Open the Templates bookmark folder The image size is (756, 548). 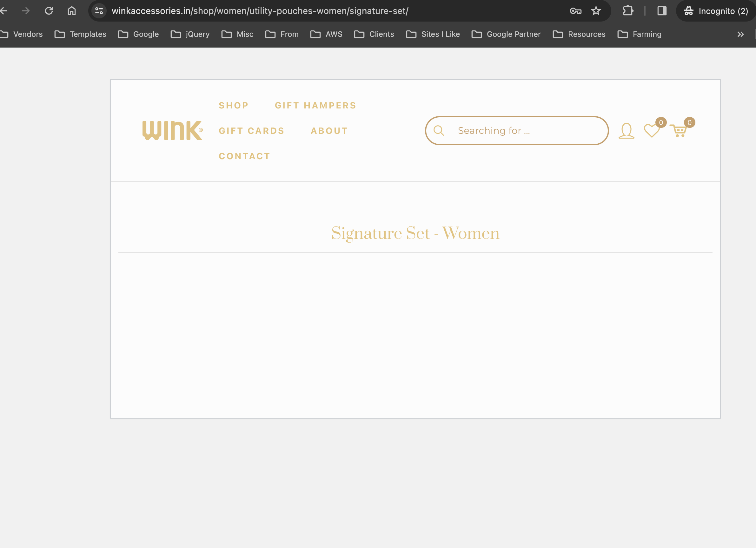[x=80, y=34]
